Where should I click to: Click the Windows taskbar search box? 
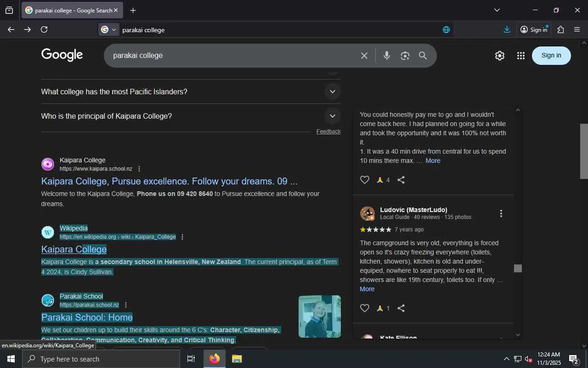tap(101, 359)
